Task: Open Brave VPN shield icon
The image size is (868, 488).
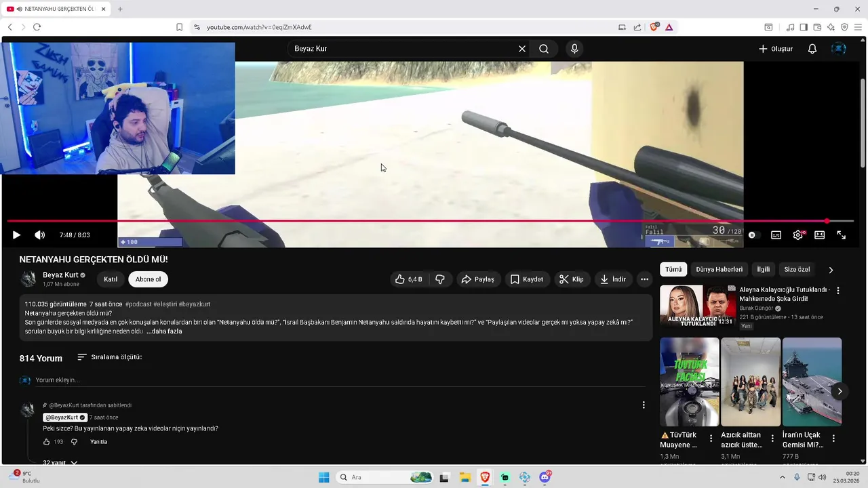Action: [x=844, y=27]
